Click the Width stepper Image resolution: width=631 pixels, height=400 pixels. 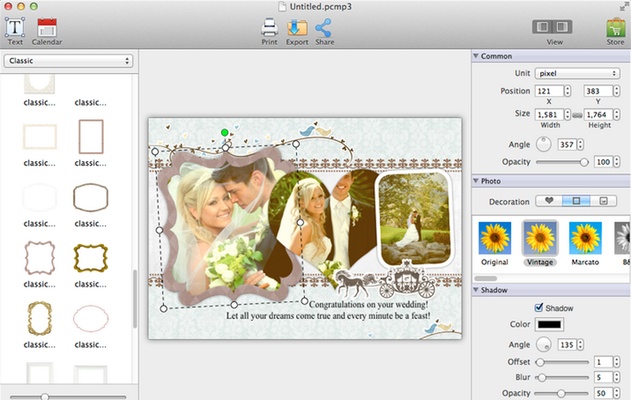tap(567, 114)
